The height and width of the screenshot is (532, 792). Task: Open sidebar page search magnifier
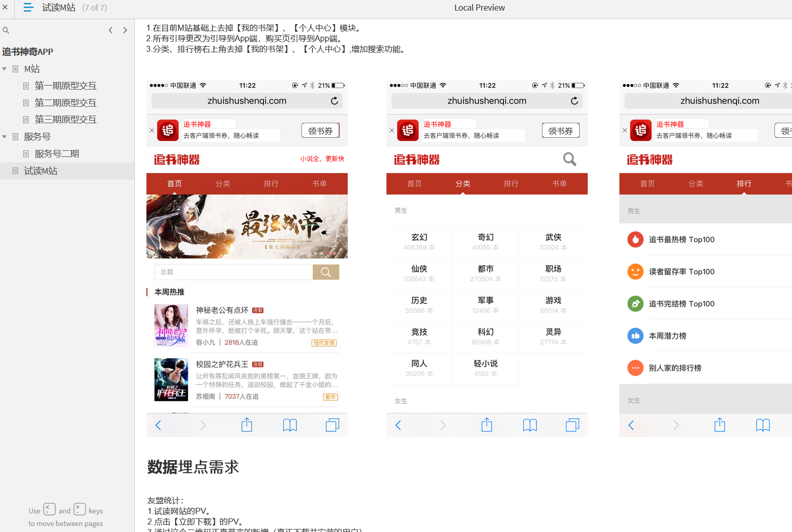6,30
